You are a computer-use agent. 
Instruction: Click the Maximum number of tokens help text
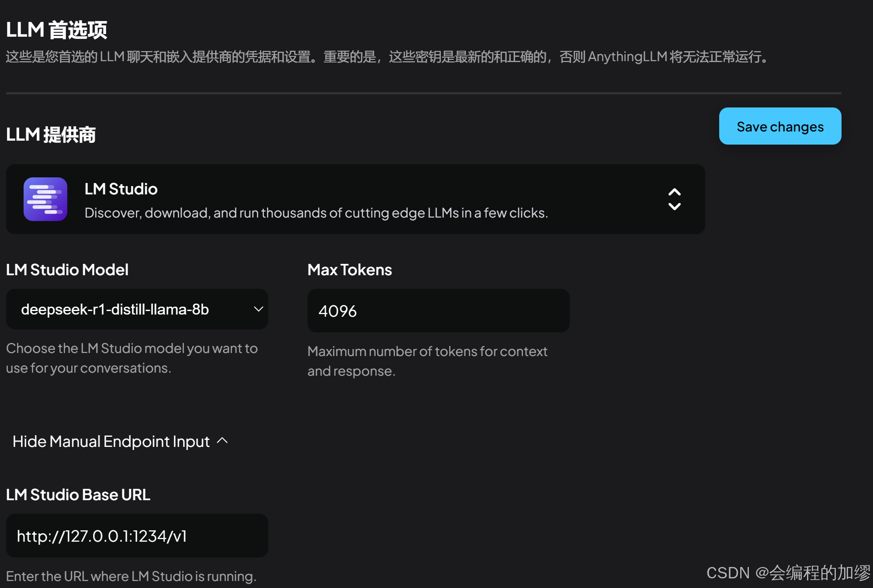click(427, 361)
